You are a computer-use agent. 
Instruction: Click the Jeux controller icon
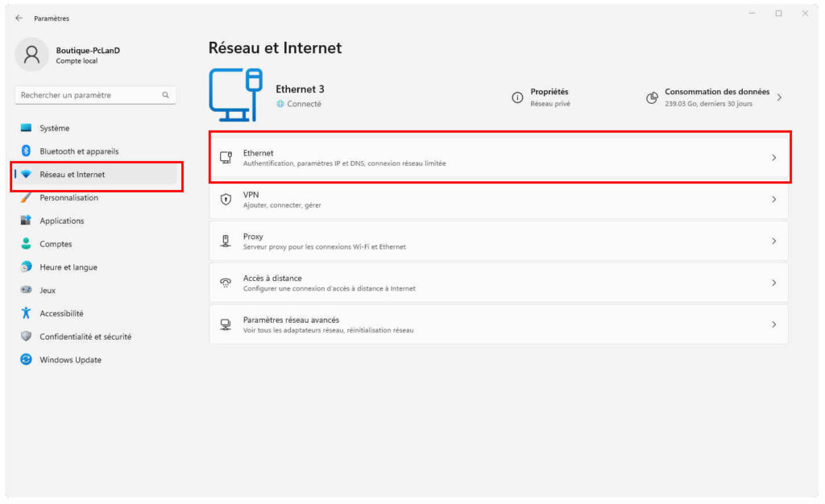pos(26,290)
